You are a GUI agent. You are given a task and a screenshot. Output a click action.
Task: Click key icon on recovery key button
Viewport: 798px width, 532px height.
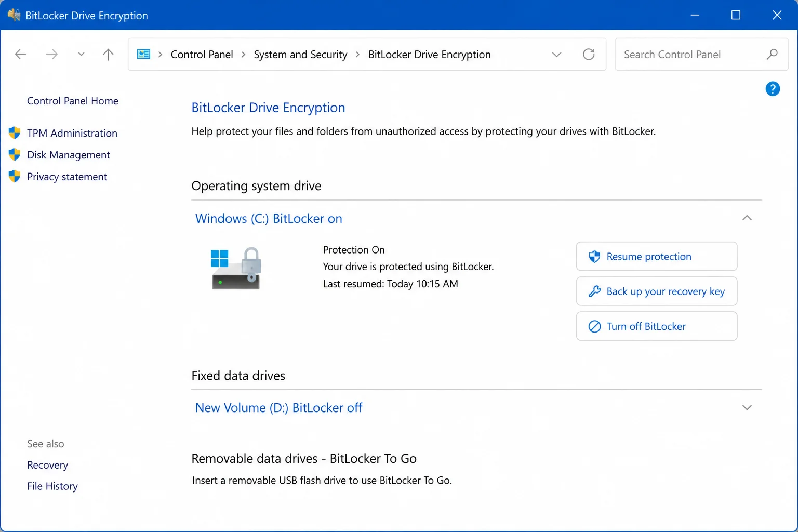coord(594,291)
